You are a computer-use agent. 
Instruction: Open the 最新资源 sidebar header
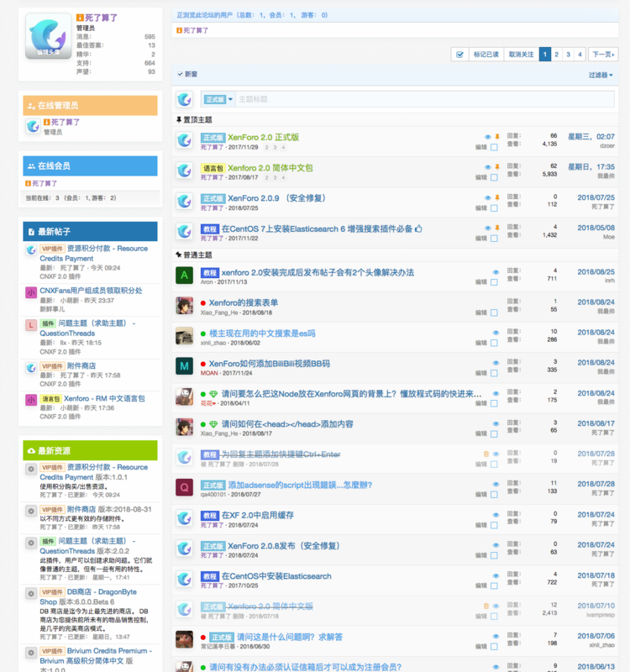point(90,450)
